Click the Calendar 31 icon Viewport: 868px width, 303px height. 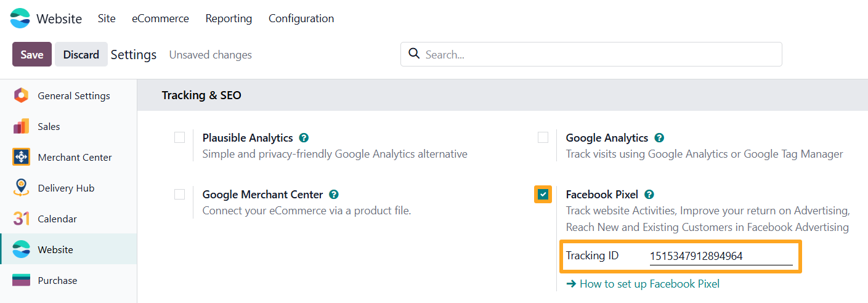[x=21, y=219]
